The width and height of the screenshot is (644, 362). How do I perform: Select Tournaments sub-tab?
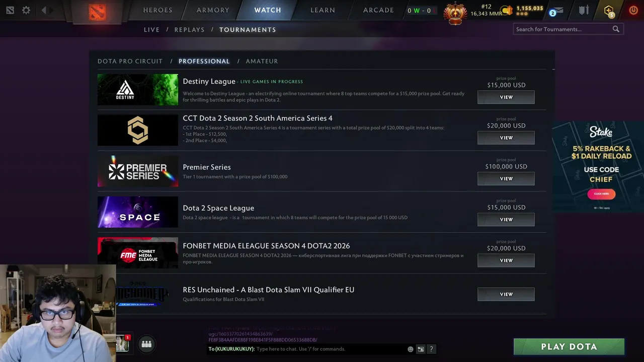pyautogui.click(x=248, y=30)
